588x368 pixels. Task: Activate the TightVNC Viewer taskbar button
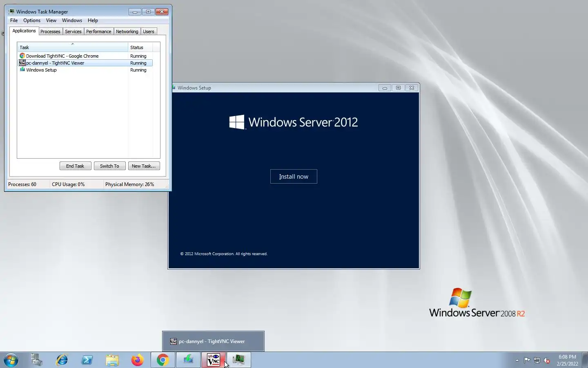(x=214, y=360)
